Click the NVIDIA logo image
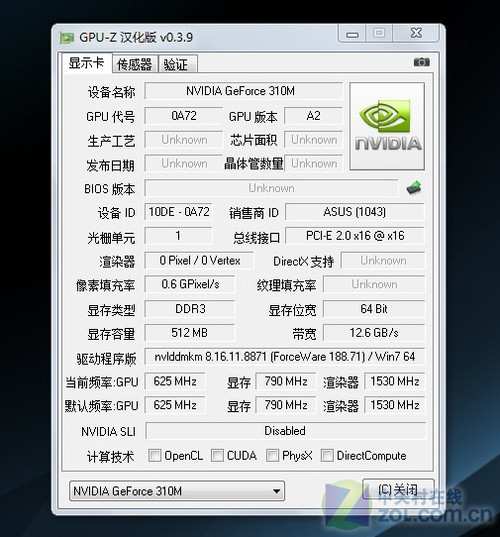Image resolution: width=500 pixels, height=537 pixels. coord(387,126)
